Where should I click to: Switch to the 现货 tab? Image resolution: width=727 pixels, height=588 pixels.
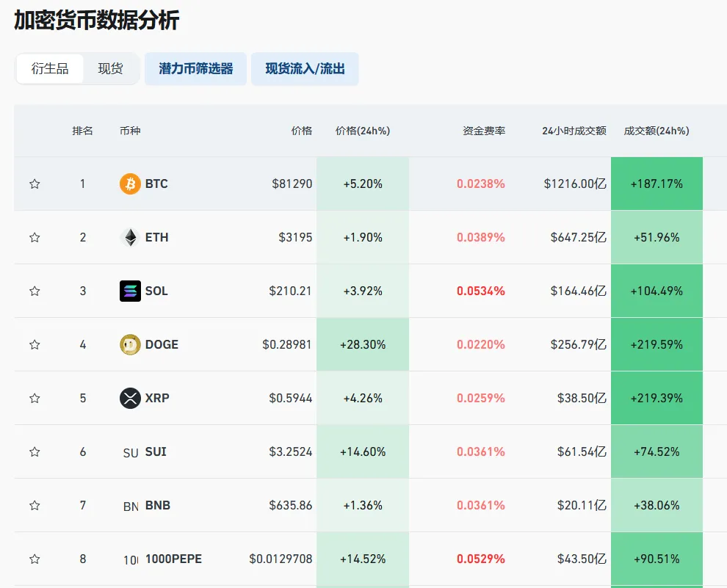[110, 68]
